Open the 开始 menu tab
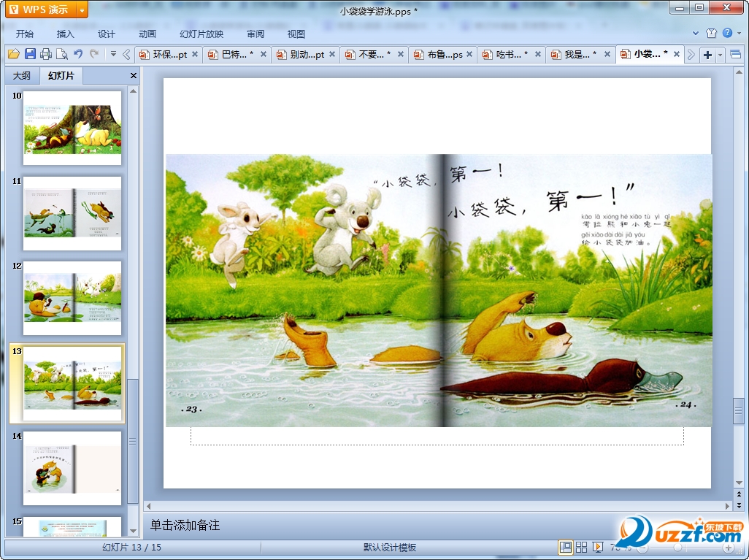The width and height of the screenshot is (749, 560). coord(25,34)
